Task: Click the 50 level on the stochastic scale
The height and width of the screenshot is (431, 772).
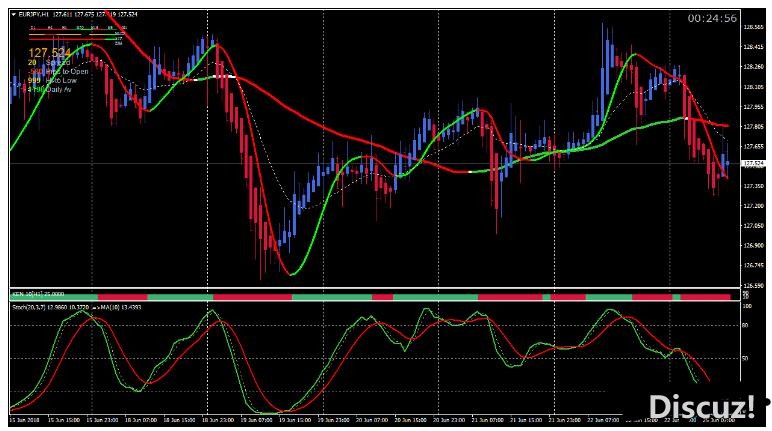Action: [745, 358]
